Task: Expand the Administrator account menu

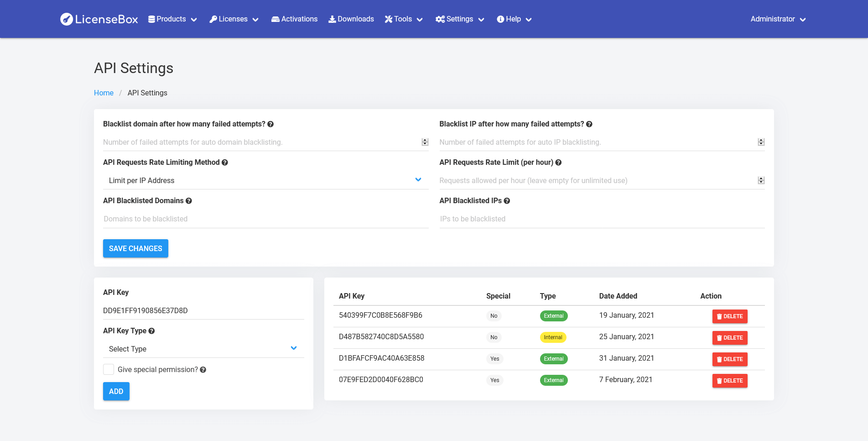Action: pyautogui.click(x=778, y=19)
